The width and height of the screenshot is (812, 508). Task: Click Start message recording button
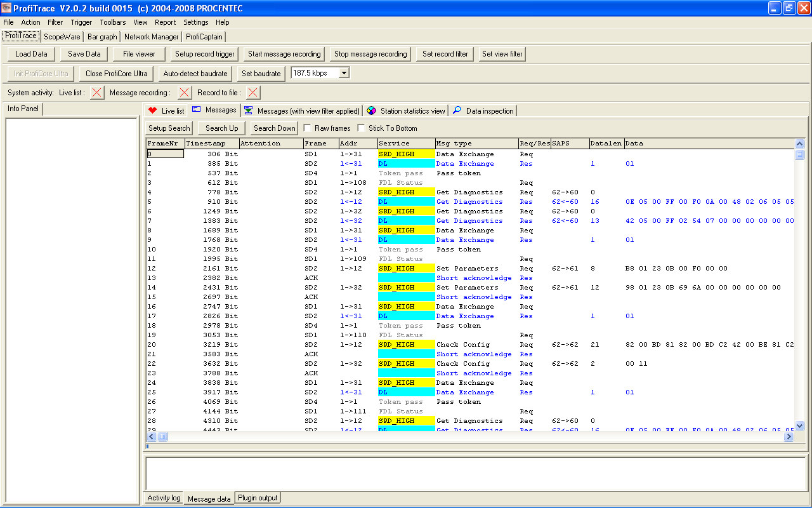pyautogui.click(x=284, y=54)
